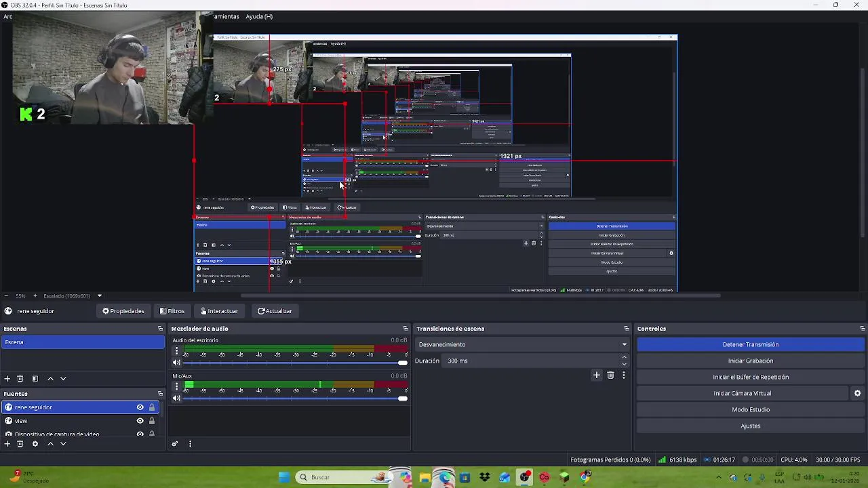Move source up in Fuentes list

50,444
